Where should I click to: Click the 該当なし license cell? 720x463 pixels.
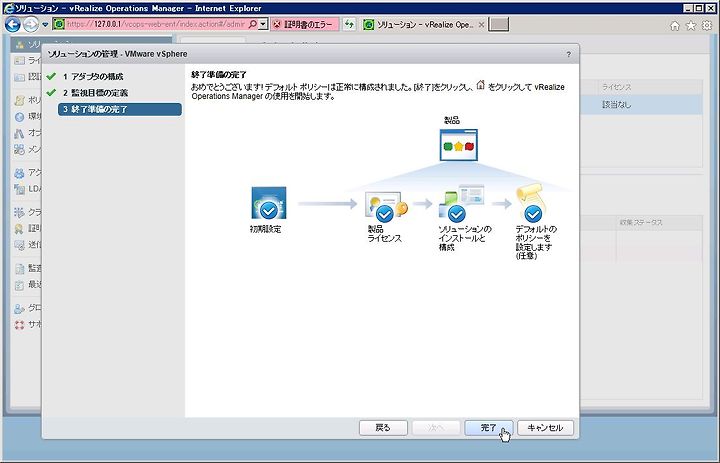617,105
